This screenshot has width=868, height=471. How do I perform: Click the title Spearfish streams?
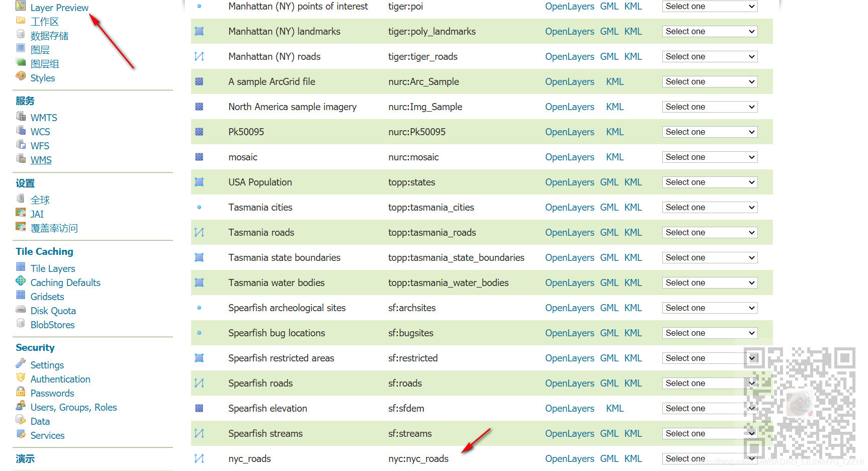click(x=266, y=433)
